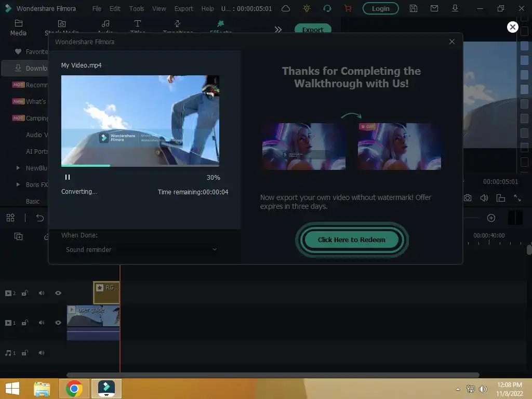This screenshot has height=399, width=532.
Task: Toggle lock on audio track 1
Action: (25, 353)
